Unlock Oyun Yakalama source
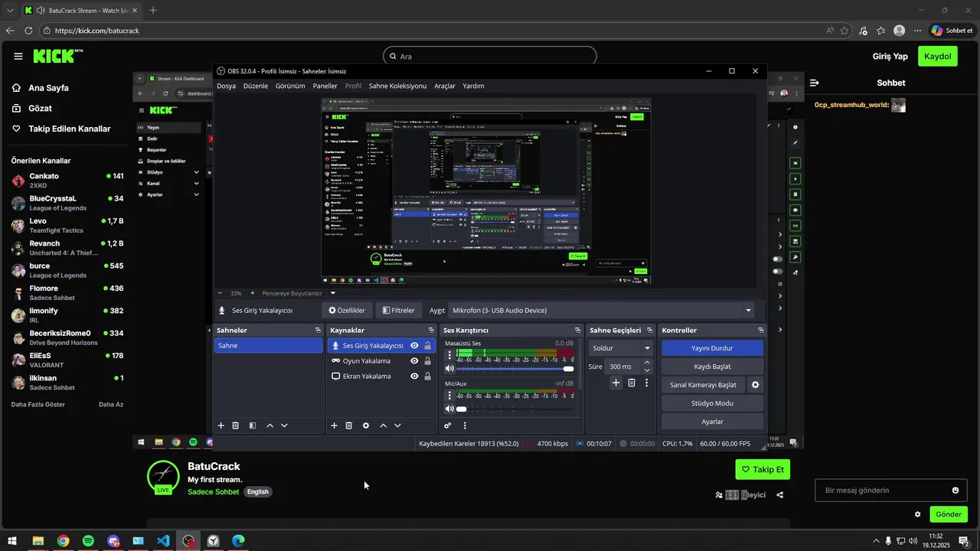 (427, 361)
